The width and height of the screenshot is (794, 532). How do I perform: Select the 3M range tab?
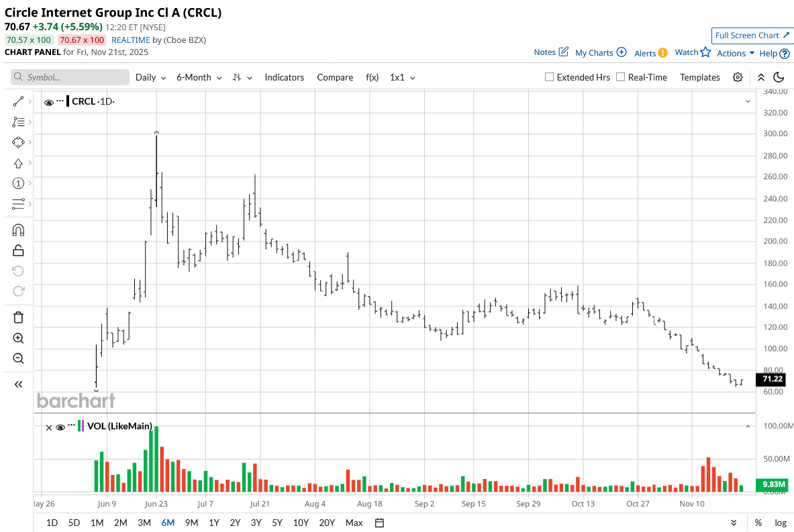144,523
